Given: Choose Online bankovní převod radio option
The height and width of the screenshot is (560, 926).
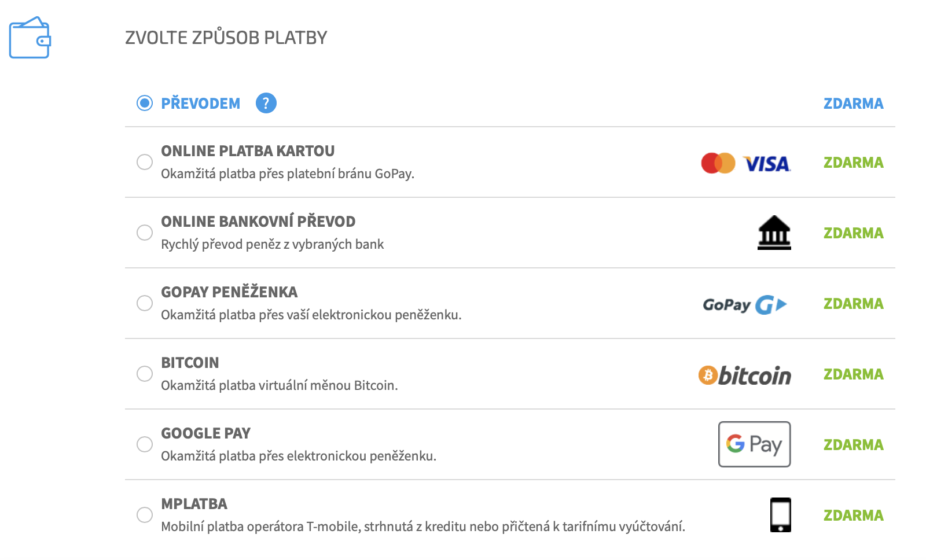Looking at the screenshot, I should [x=145, y=233].
